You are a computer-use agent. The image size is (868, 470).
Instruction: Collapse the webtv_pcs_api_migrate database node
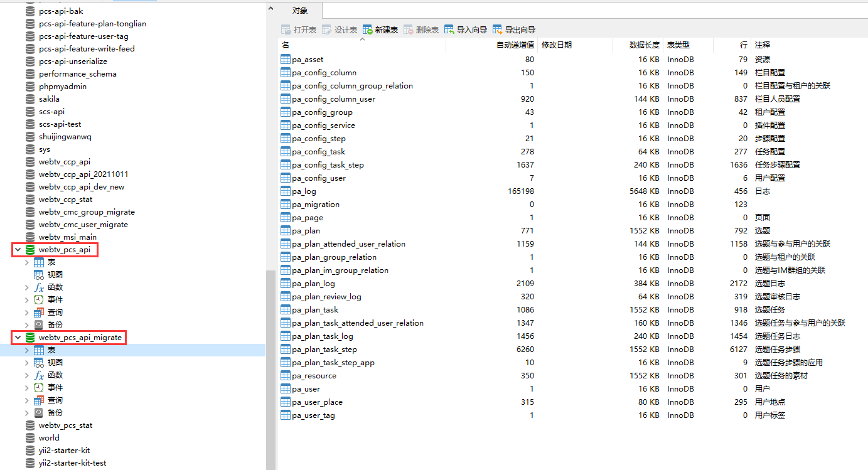pos(18,338)
